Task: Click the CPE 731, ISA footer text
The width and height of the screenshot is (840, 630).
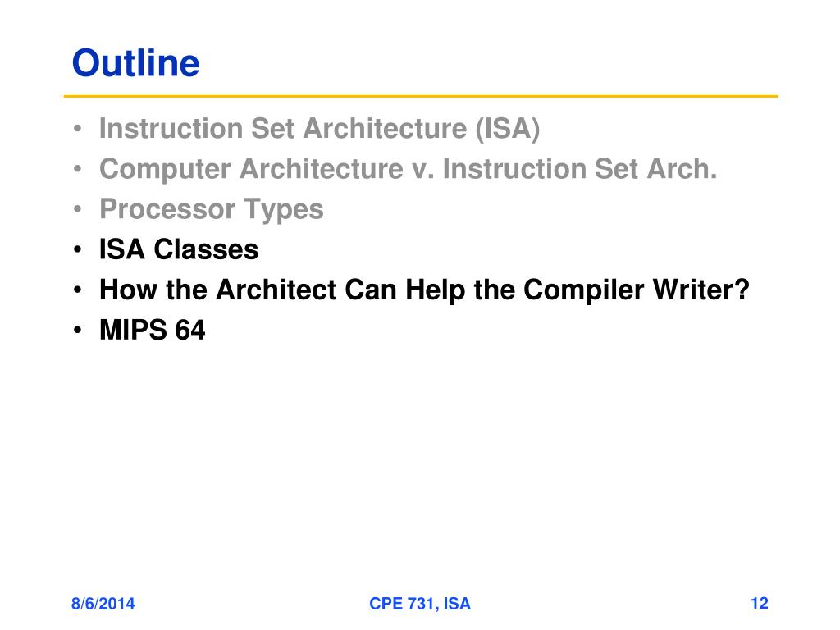Action: tap(419, 604)
